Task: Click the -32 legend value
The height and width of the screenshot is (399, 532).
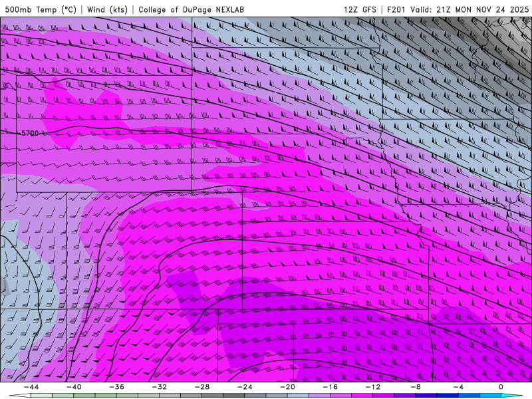Action: (x=159, y=387)
